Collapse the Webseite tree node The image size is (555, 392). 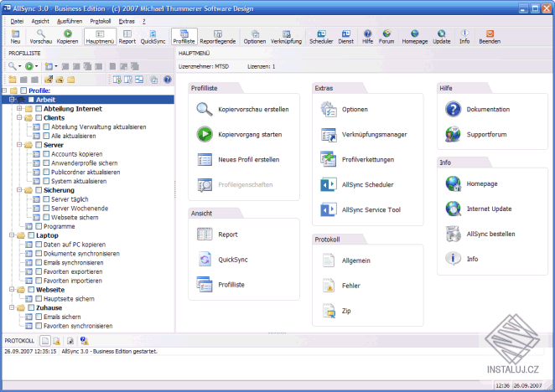pyautogui.click(x=12, y=289)
